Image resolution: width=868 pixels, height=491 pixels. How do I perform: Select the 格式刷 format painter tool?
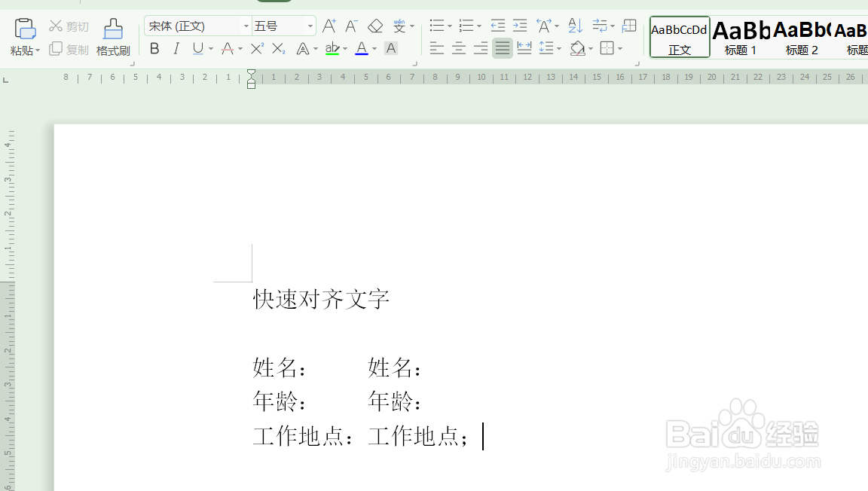[x=112, y=34]
